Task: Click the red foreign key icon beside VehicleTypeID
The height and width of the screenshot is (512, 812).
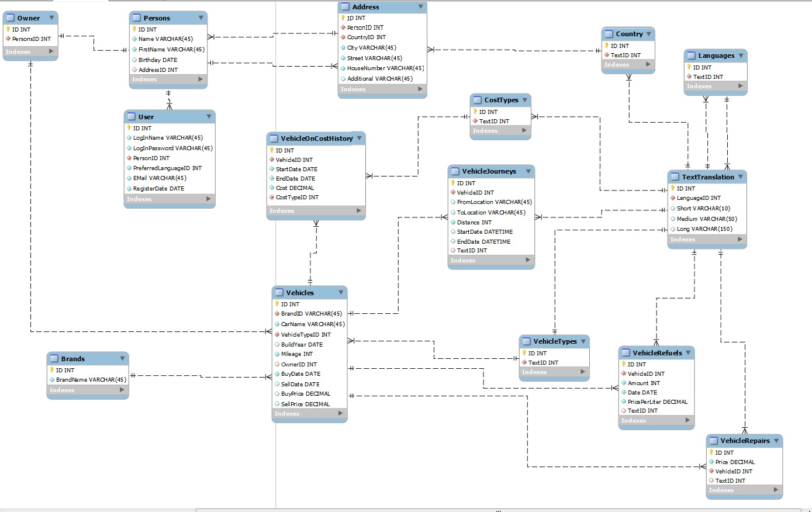Action: click(x=277, y=335)
